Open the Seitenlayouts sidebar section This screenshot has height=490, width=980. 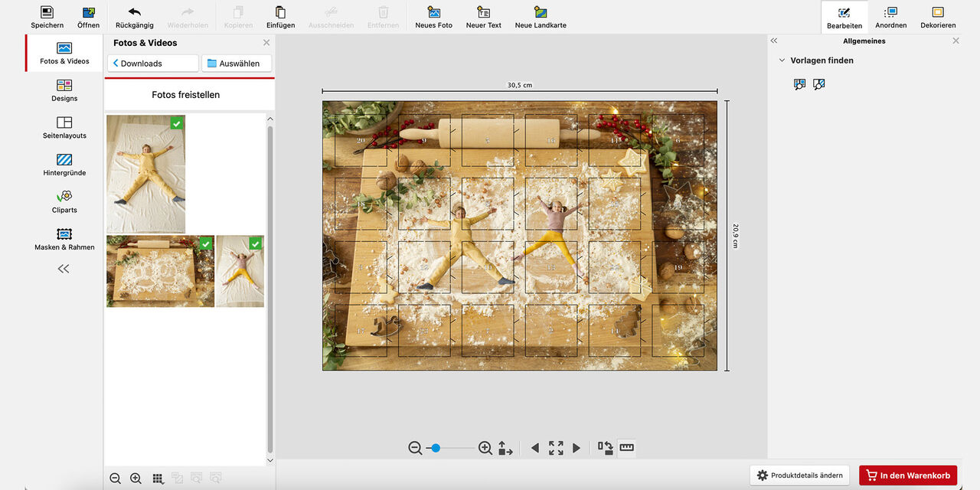[x=64, y=128]
